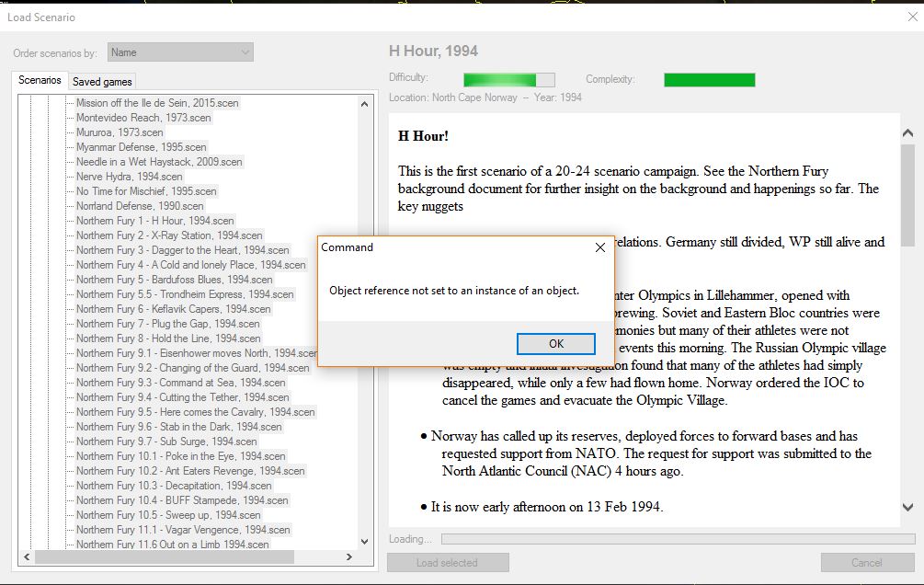Switch to the Scenarios tab
This screenshot has height=585, width=924.
pyautogui.click(x=40, y=80)
